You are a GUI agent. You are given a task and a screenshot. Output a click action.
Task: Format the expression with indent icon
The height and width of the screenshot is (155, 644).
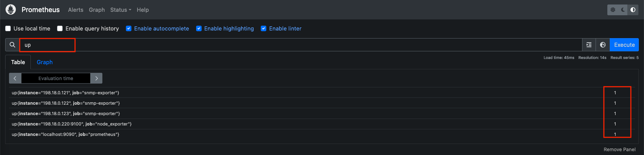click(x=589, y=45)
